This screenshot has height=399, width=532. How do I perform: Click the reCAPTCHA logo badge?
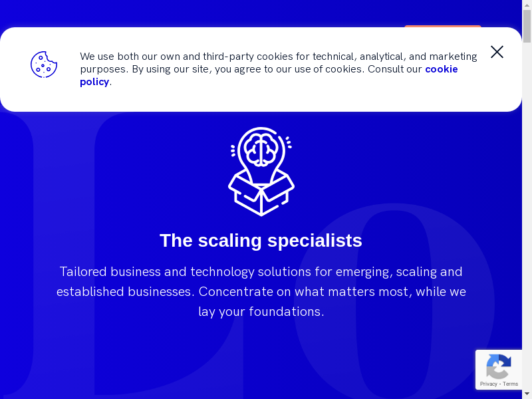[x=498, y=366]
